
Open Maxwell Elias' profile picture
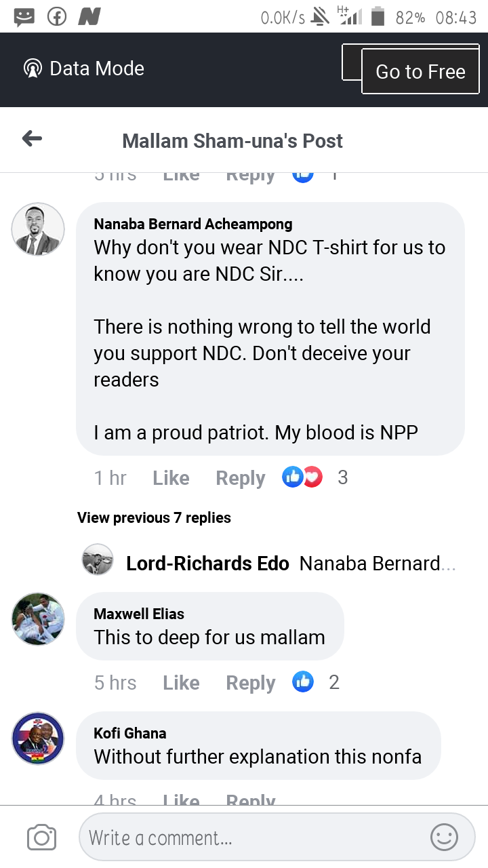[x=39, y=619]
